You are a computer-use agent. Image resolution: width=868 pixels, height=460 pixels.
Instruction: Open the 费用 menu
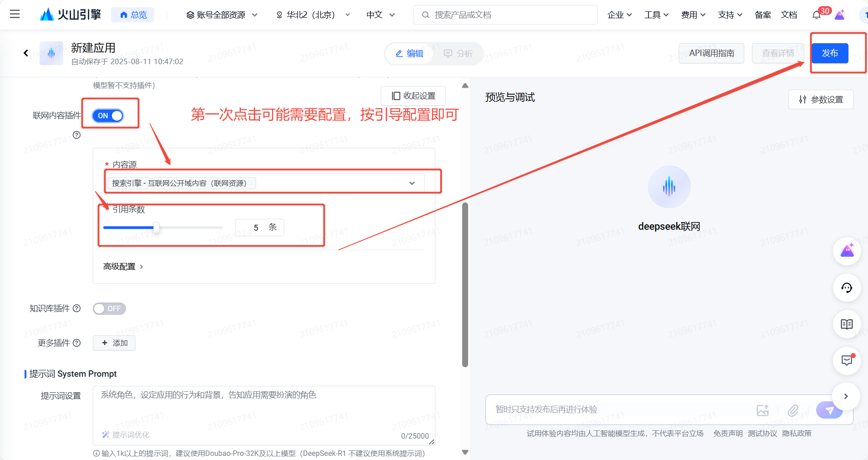pos(693,15)
